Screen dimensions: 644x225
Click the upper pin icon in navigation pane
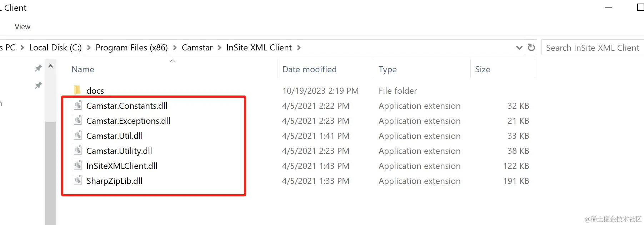[x=38, y=68]
